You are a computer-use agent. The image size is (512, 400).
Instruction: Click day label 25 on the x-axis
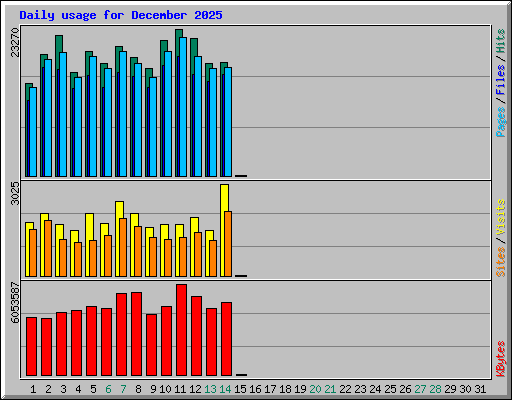tap(390, 389)
